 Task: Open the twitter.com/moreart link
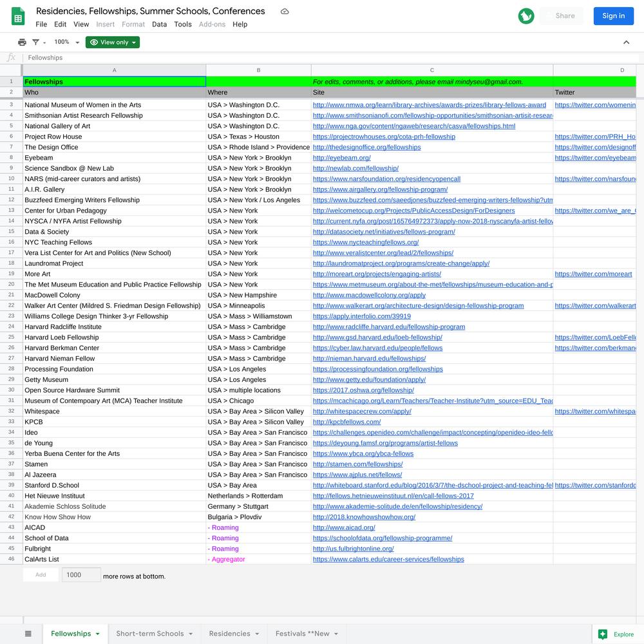point(593,274)
